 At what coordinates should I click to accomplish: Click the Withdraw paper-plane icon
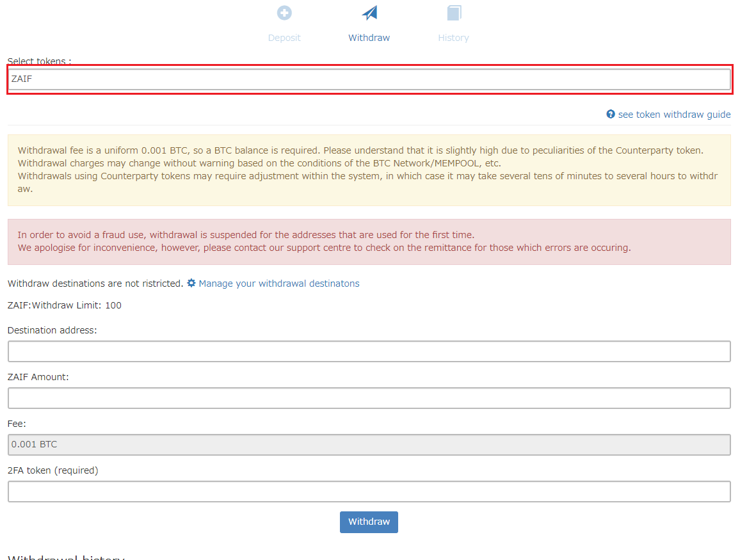369,13
